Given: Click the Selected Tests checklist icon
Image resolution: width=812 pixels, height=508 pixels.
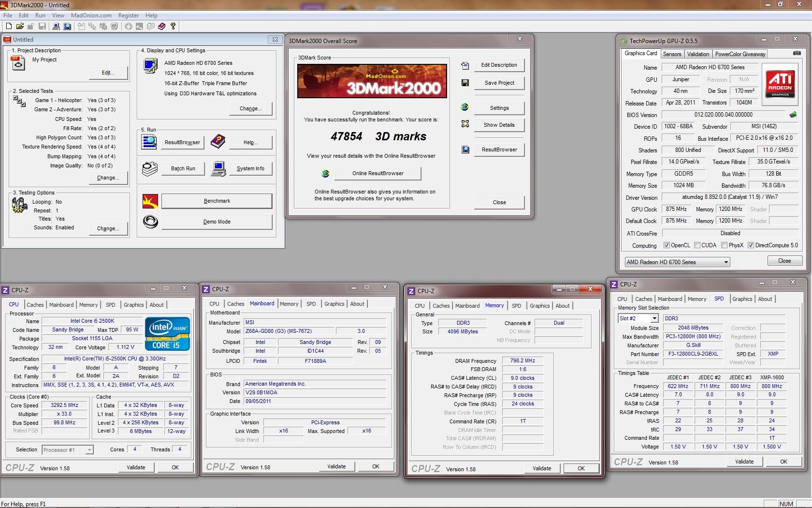Looking at the screenshot, I should coord(19,101).
